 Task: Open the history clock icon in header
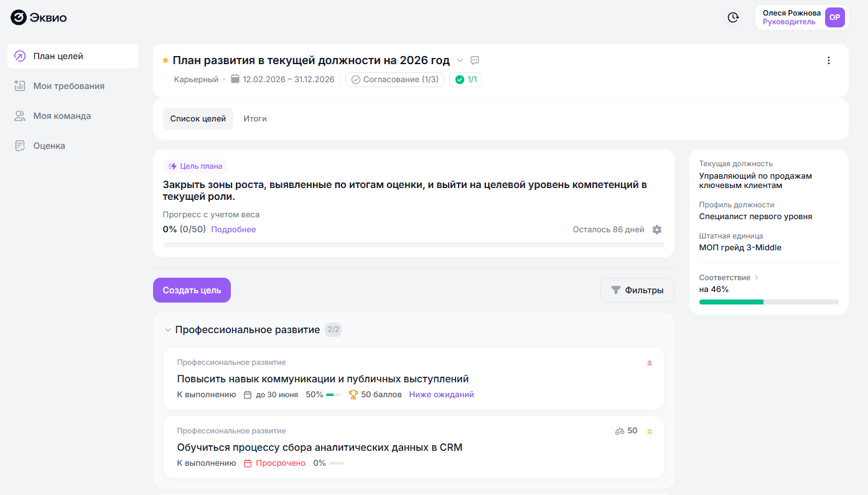[734, 17]
